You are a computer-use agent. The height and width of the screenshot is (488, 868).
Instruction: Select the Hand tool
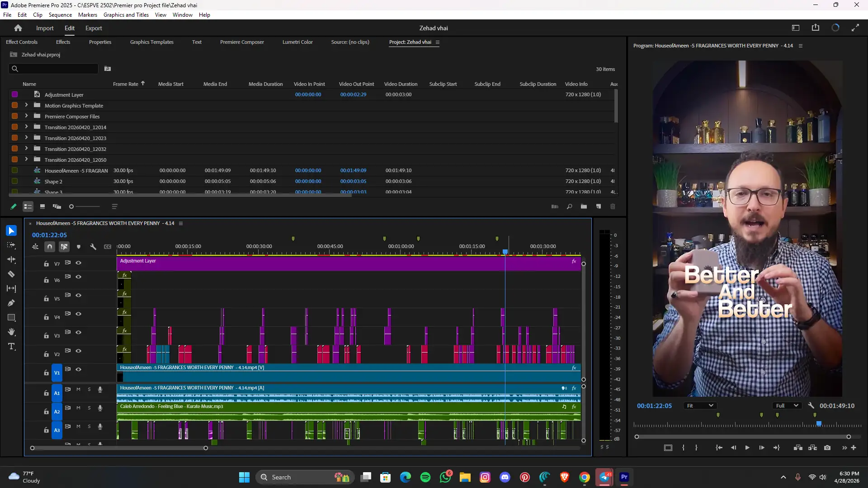click(x=11, y=332)
